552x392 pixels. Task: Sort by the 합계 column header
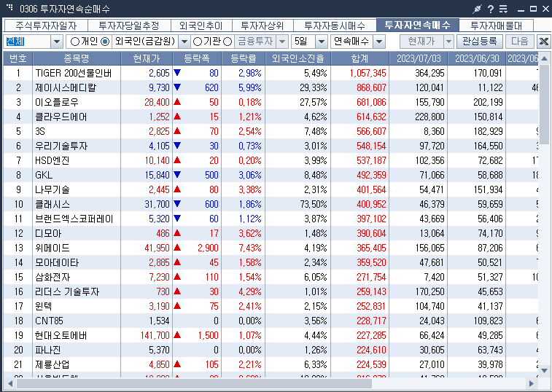(360, 58)
